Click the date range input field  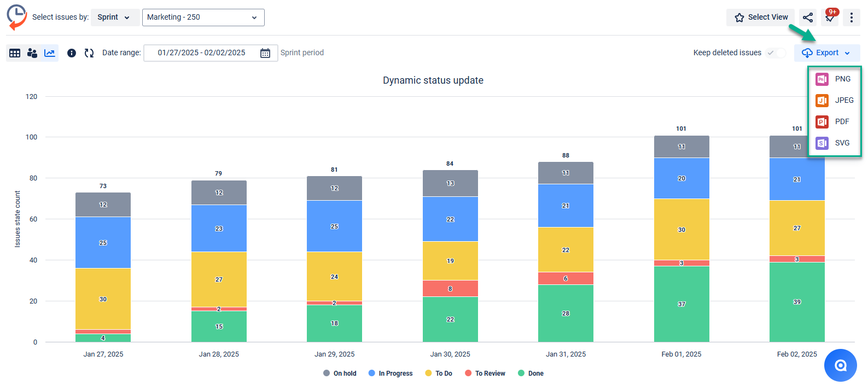(201, 53)
